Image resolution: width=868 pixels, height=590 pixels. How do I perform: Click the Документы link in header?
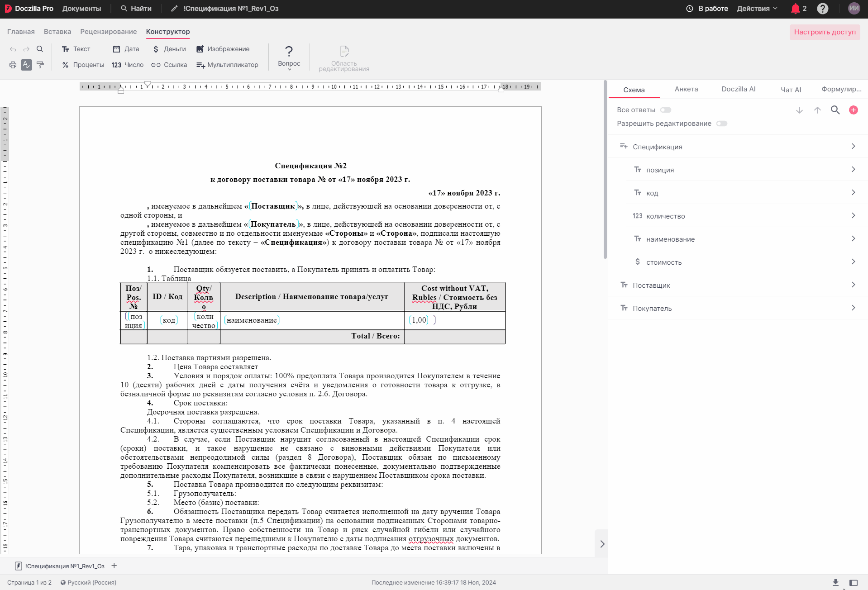point(81,9)
